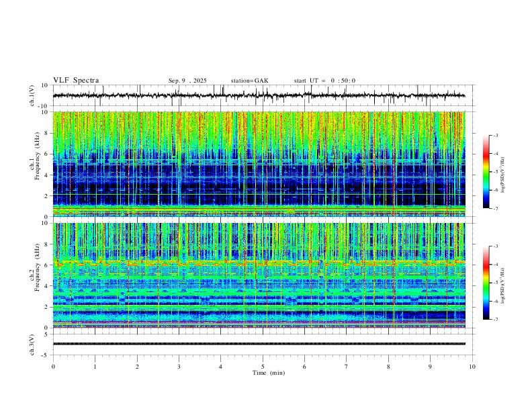Screen dimensions: 532x411
Task: Click the log(PSD) label beside the ch.1 colorbar
Action: (502, 175)
